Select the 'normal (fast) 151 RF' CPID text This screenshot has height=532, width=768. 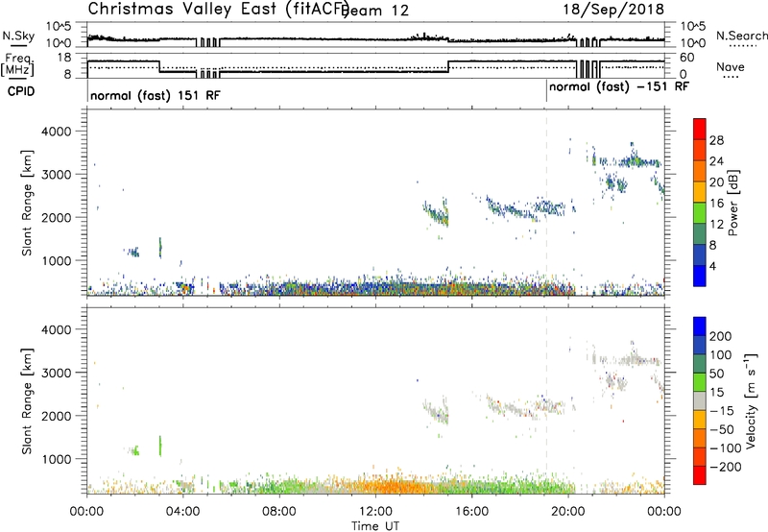pyautogui.click(x=156, y=95)
